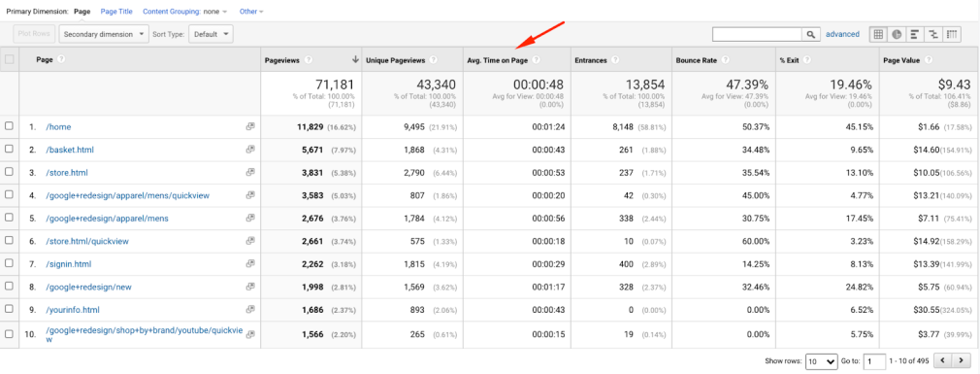
Task: Open /home page in new window icon
Action: click(250, 126)
